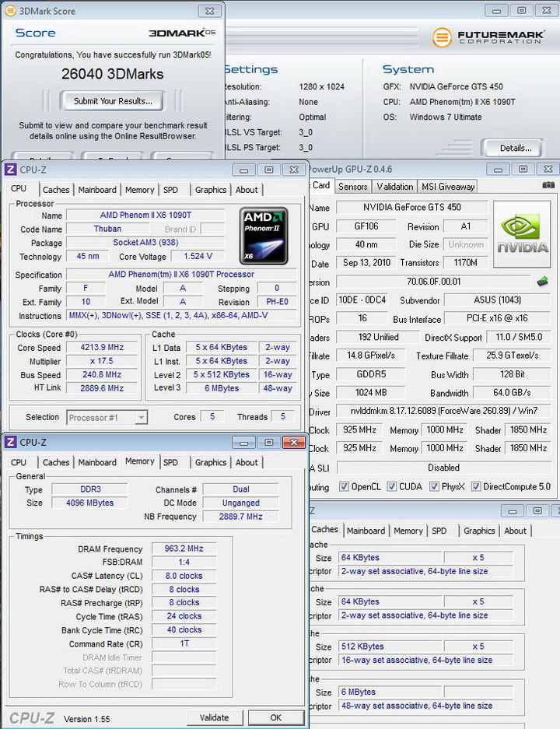Click the CPU-Z Memory window title icon
560x729 pixels.
point(11,442)
